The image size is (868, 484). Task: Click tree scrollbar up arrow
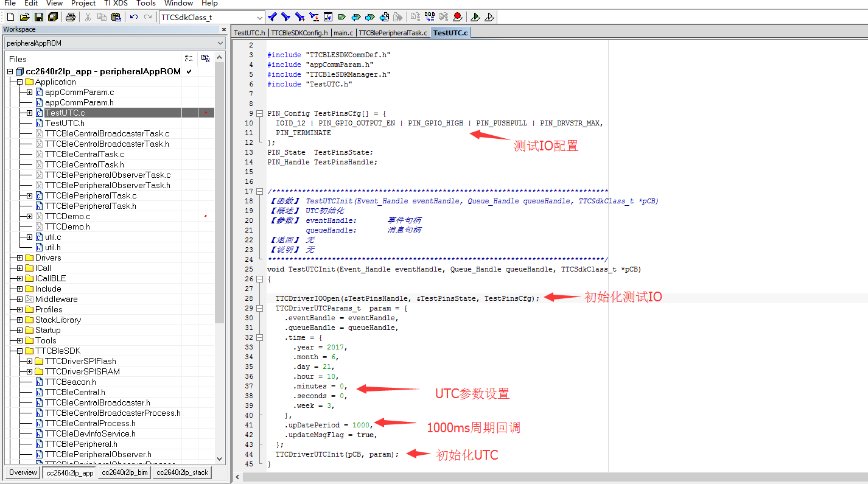coord(220,56)
